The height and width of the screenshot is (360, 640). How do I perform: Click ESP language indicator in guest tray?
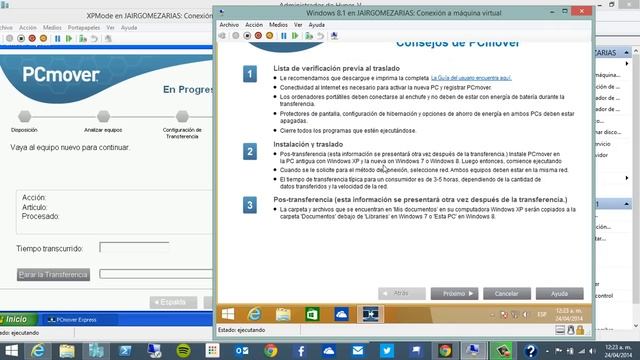point(542,314)
